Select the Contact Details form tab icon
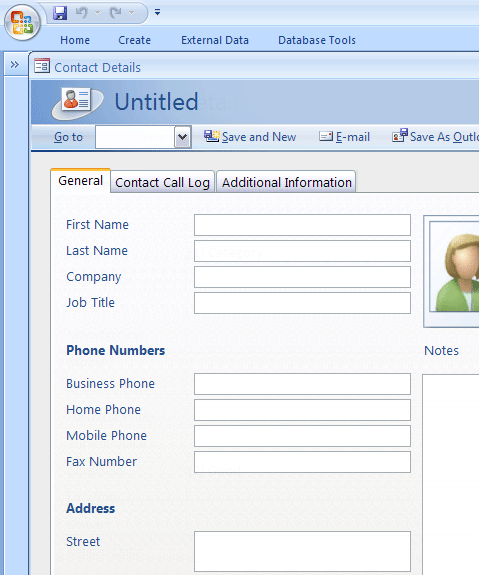479x575 pixels. 42,66
